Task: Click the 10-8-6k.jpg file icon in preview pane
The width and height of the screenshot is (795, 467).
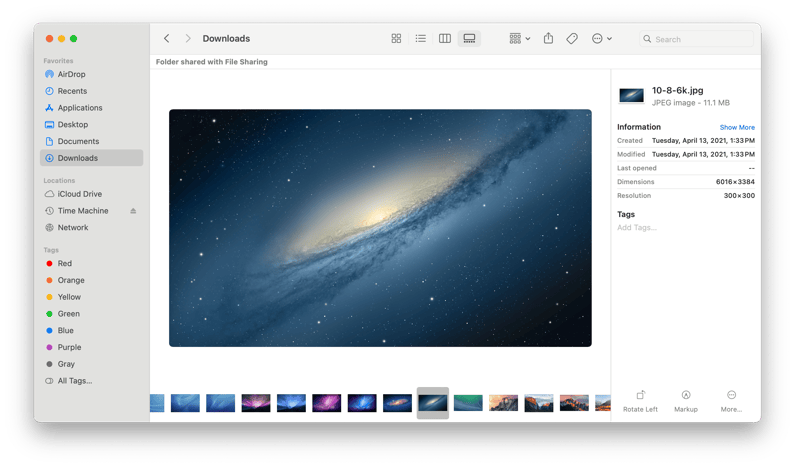Action: click(x=631, y=95)
